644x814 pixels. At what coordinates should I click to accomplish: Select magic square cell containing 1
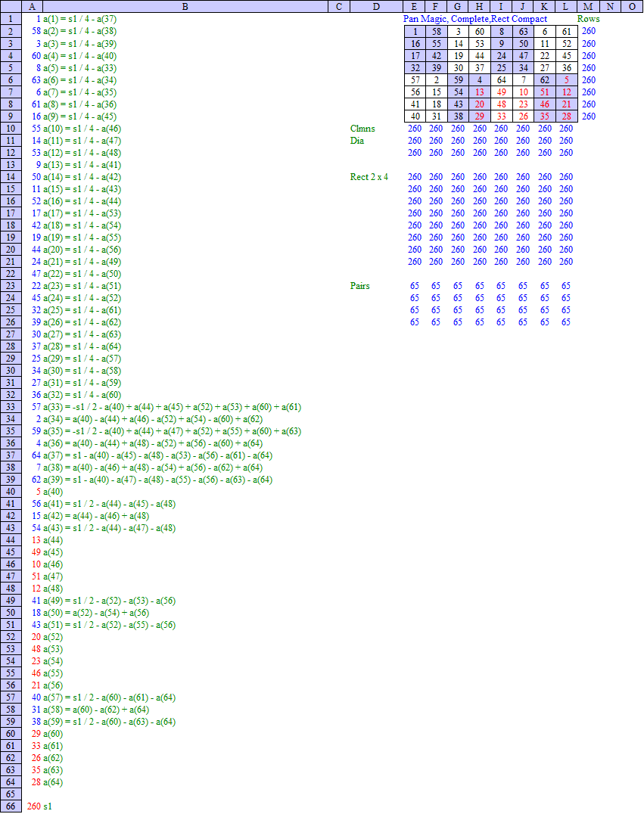click(415, 32)
